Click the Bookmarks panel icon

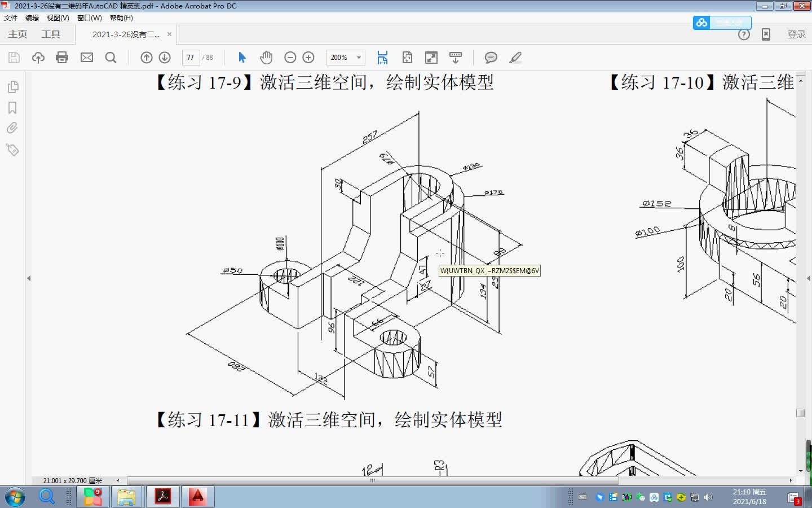[x=12, y=107]
